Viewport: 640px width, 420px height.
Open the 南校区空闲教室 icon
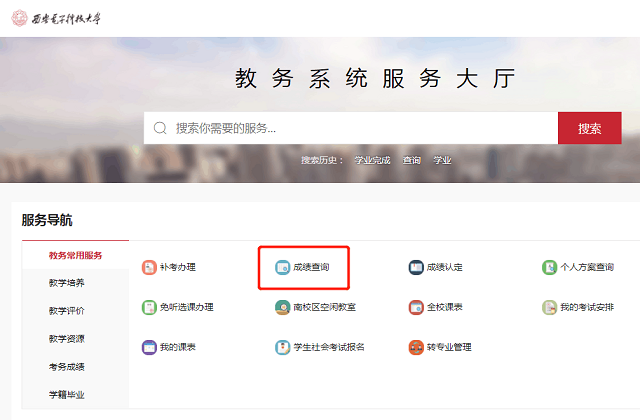tap(282, 307)
